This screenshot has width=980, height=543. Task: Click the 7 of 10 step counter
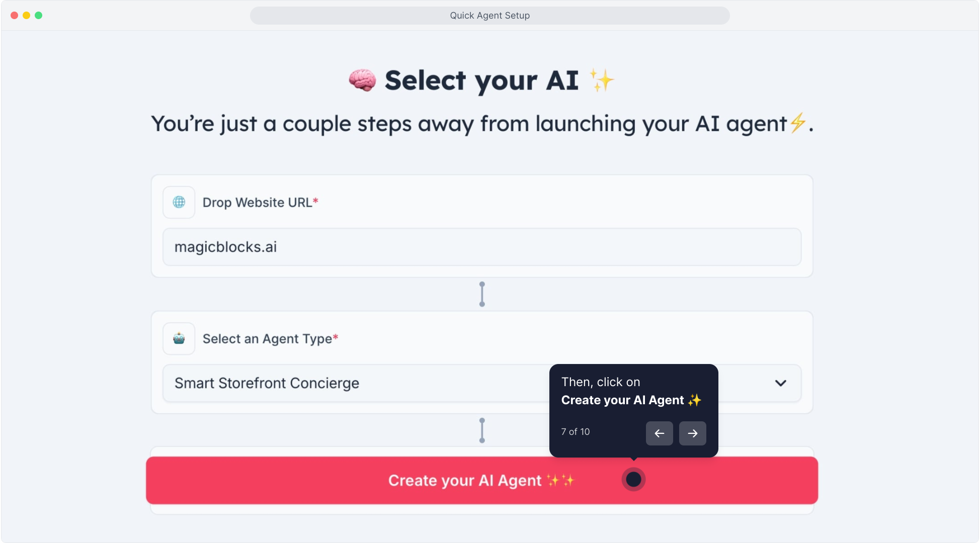576,432
